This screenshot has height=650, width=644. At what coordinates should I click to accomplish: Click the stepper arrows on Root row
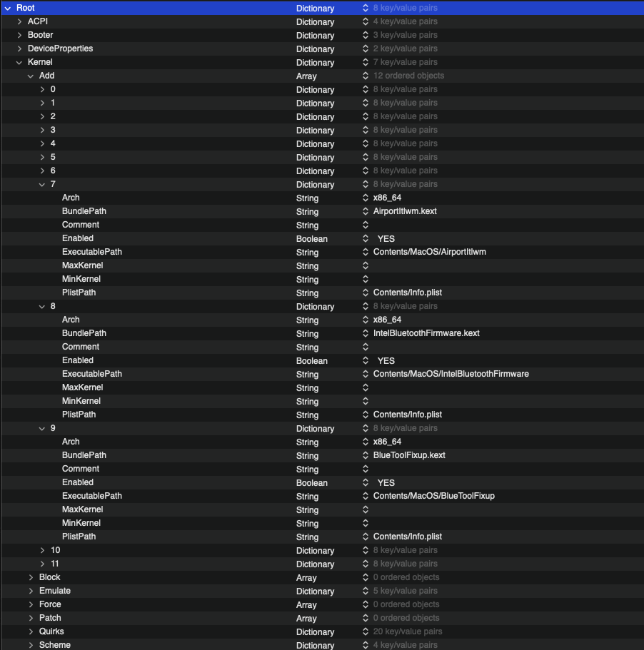(x=366, y=9)
